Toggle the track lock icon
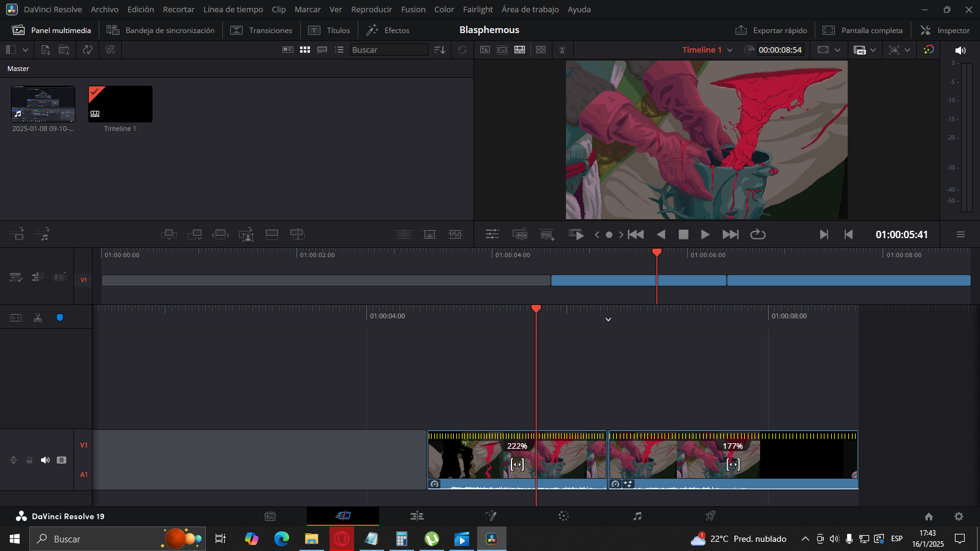This screenshot has width=980, height=551. click(29, 460)
